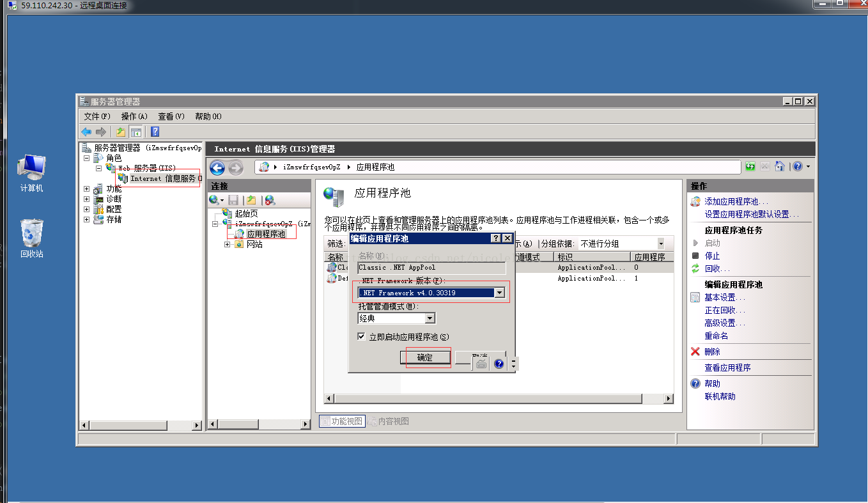This screenshot has width=868, height=503.
Task: Click the left tree pane horizontal scrollbar
Action: [x=141, y=425]
